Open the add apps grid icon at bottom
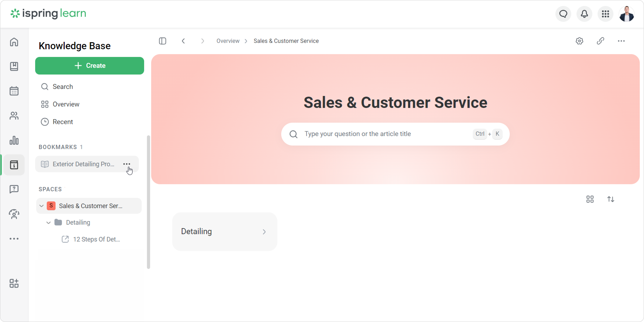644x322 pixels. (14, 283)
